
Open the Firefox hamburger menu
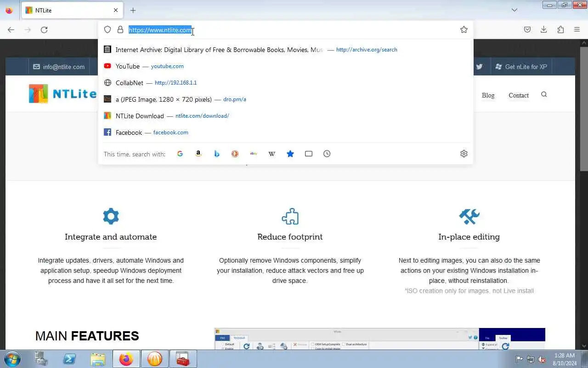click(577, 30)
